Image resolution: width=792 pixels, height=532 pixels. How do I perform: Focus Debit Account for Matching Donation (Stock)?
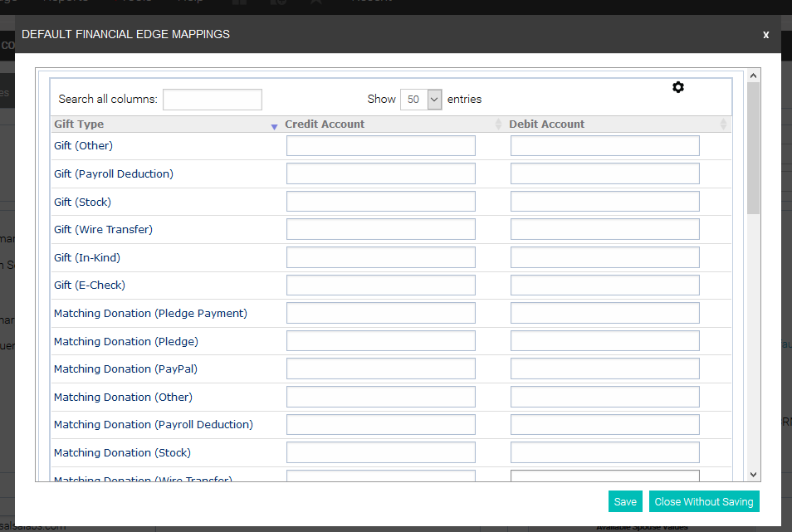pyautogui.click(x=605, y=452)
